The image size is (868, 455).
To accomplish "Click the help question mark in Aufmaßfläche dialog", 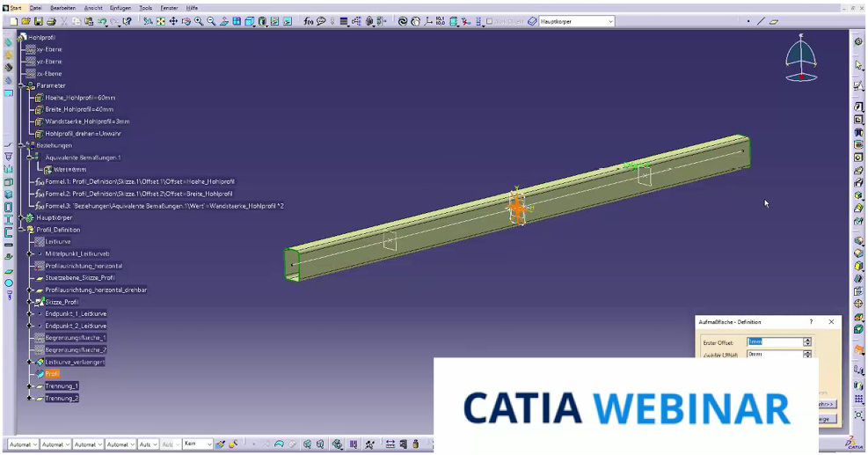I will pos(811,322).
